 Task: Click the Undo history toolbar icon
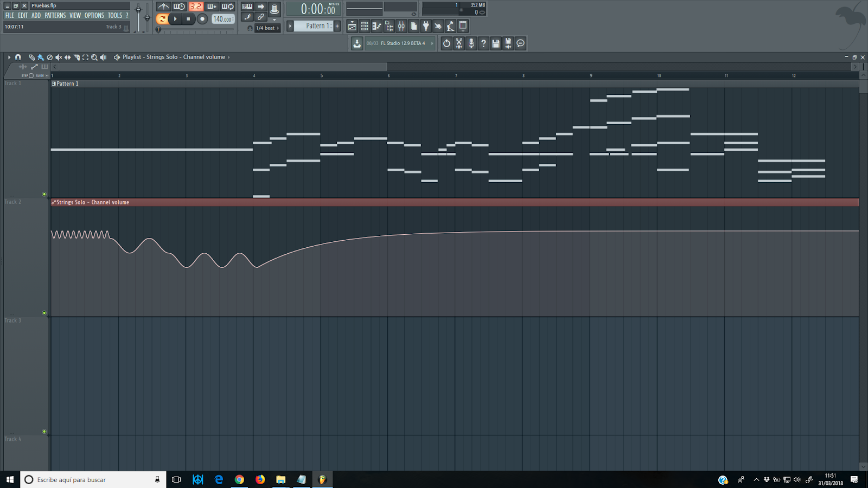[x=446, y=43]
